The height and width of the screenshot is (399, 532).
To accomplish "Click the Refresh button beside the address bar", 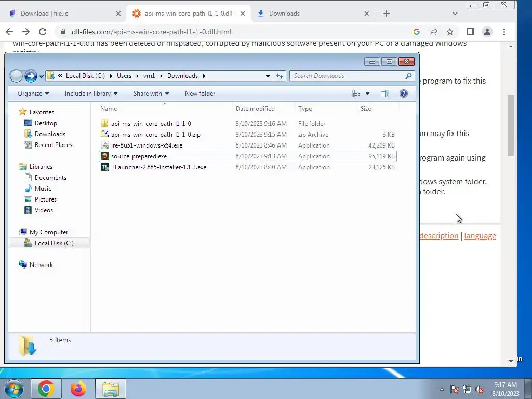I will (280, 76).
